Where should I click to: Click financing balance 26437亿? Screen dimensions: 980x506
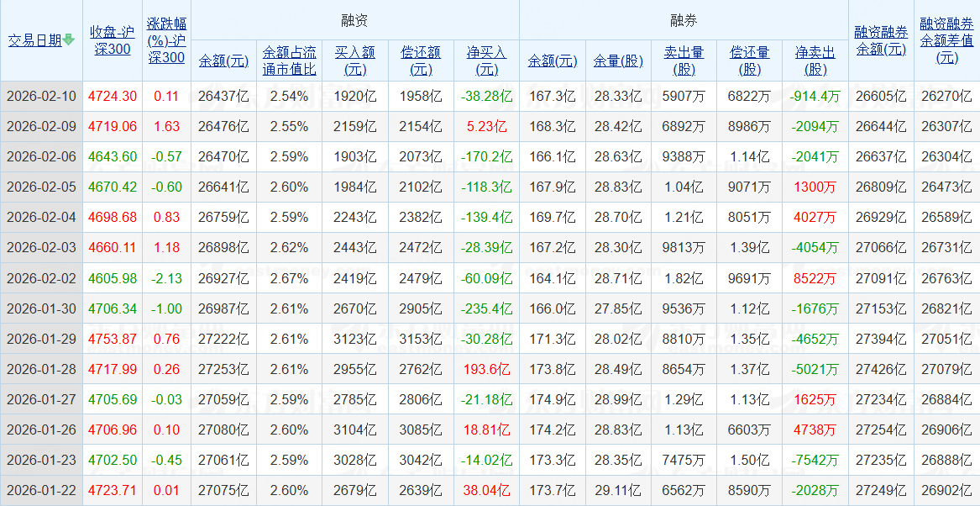[x=223, y=97]
